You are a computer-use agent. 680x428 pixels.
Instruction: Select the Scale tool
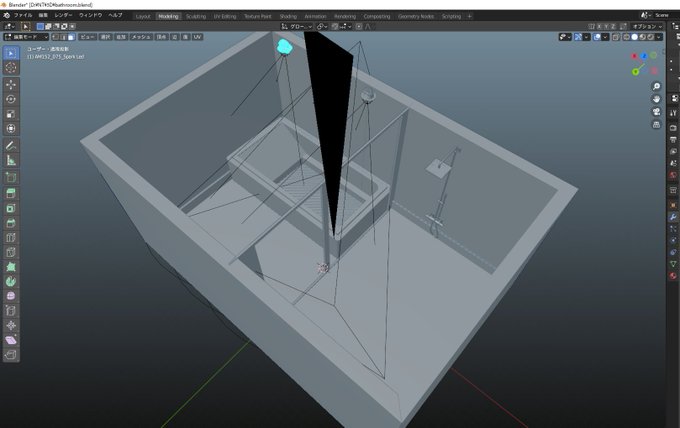pos(11,114)
